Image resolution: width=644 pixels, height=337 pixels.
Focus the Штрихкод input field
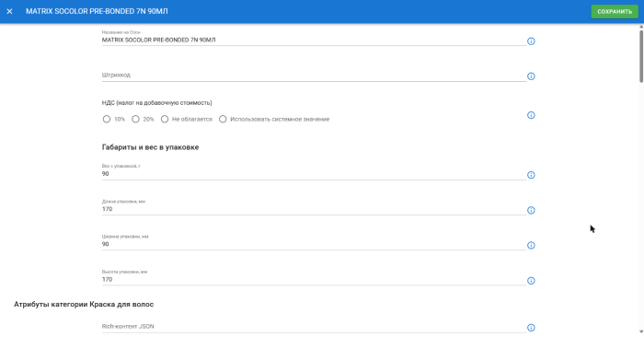click(x=314, y=76)
